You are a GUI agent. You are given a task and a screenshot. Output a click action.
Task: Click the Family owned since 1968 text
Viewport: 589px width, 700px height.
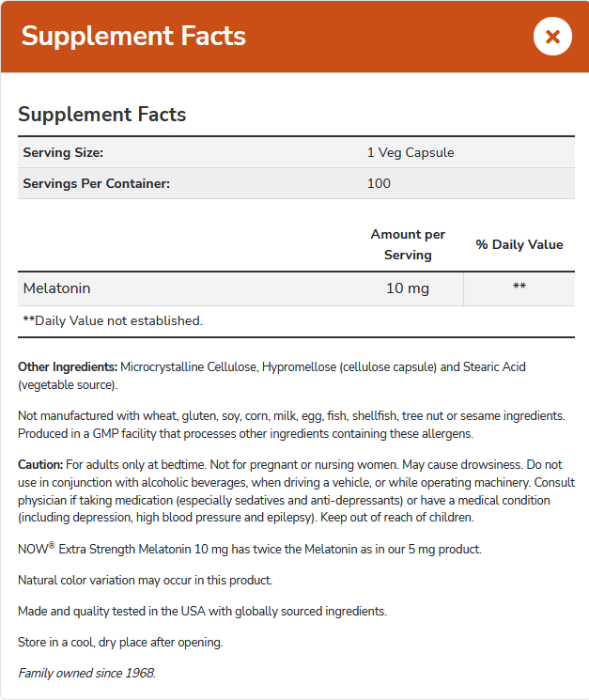click(x=87, y=673)
